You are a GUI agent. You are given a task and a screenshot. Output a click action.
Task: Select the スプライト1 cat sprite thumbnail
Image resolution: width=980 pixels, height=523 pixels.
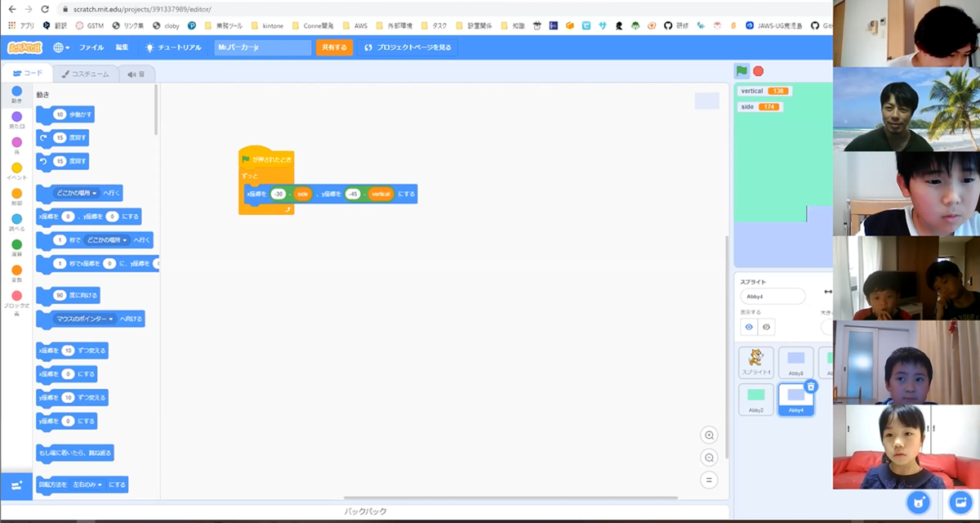pos(756,362)
